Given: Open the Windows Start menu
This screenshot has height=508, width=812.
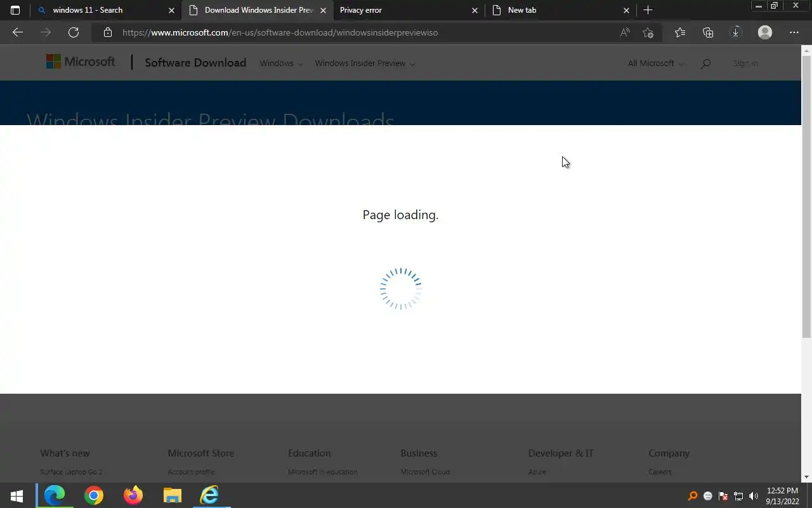Looking at the screenshot, I should click(x=17, y=495).
